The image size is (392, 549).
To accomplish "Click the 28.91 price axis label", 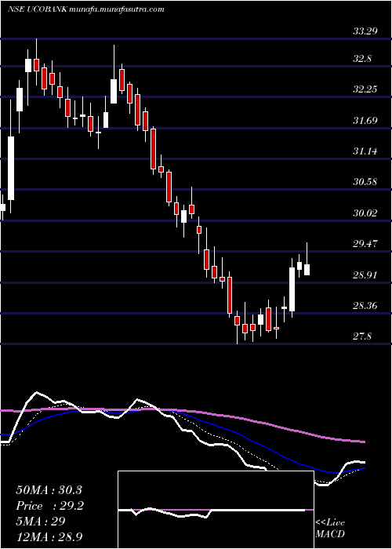I will 365,275.
